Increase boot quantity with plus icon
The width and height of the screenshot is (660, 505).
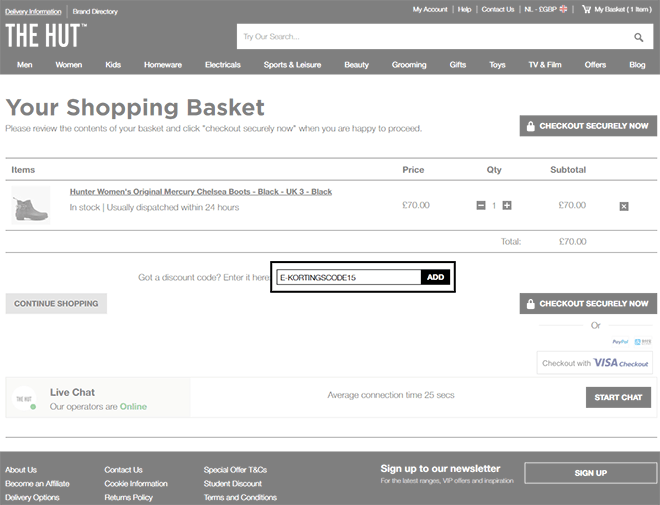pos(507,205)
